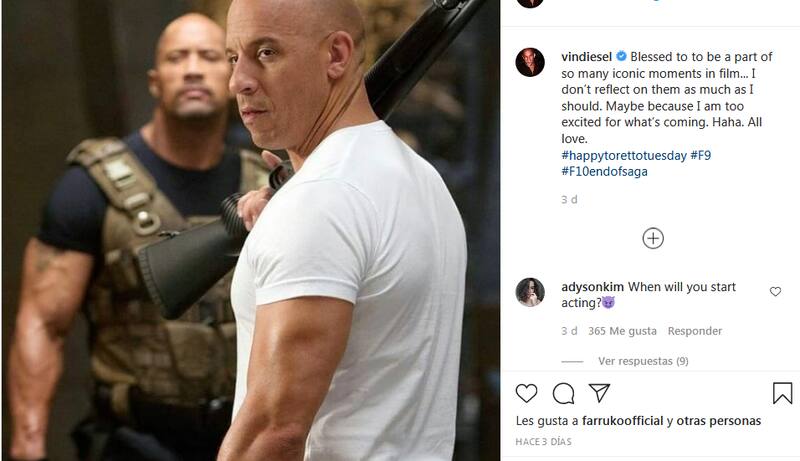Load more comments with plus circle
The height and width of the screenshot is (461, 800).
653,238
